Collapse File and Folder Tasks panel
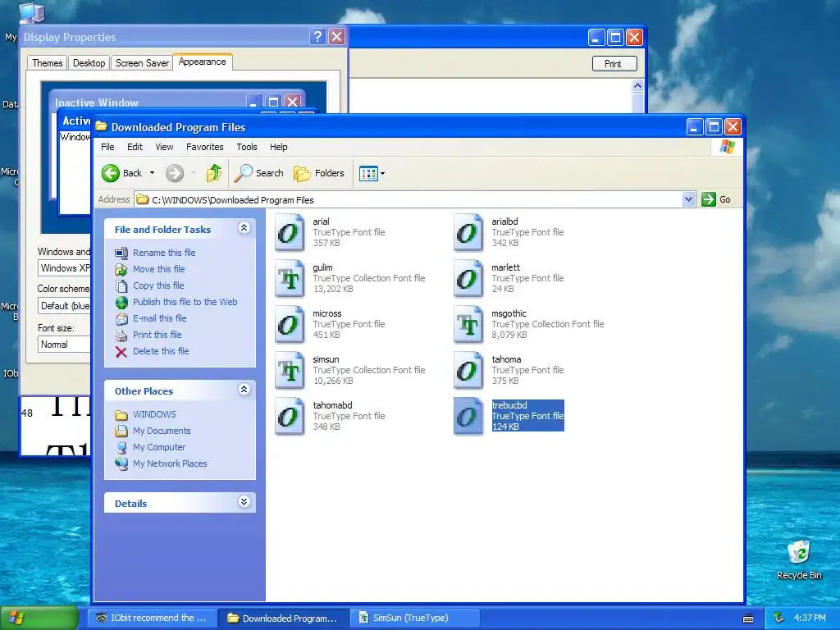The width and height of the screenshot is (840, 630). coord(244,228)
